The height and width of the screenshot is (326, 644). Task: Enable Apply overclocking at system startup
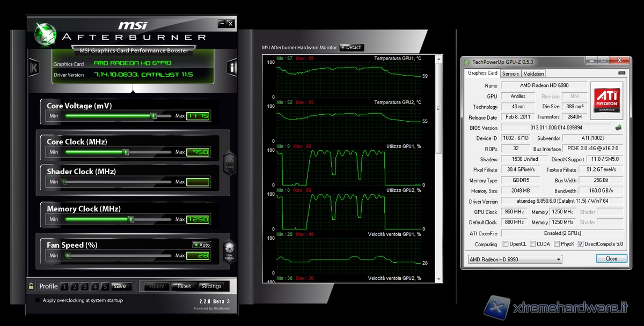coord(38,301)
